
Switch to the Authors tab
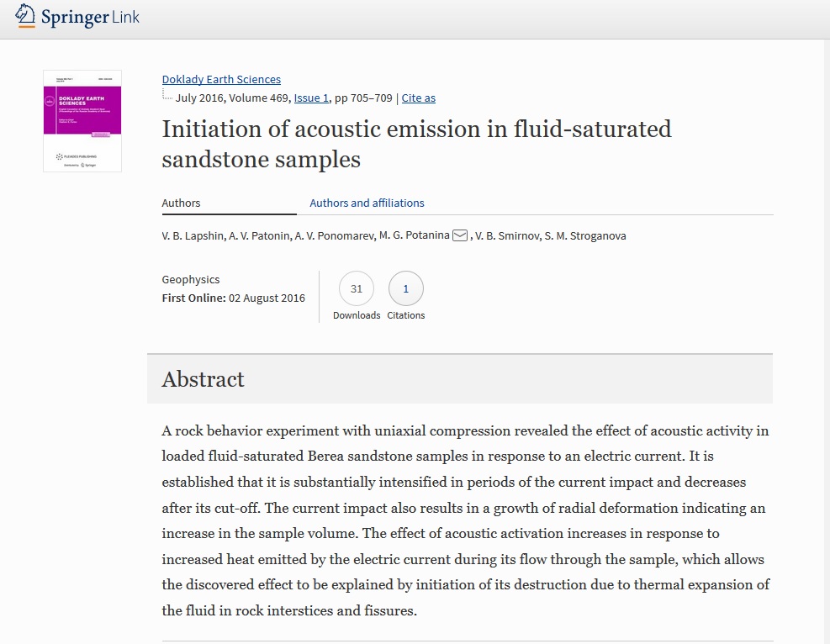tap(181, 203)
